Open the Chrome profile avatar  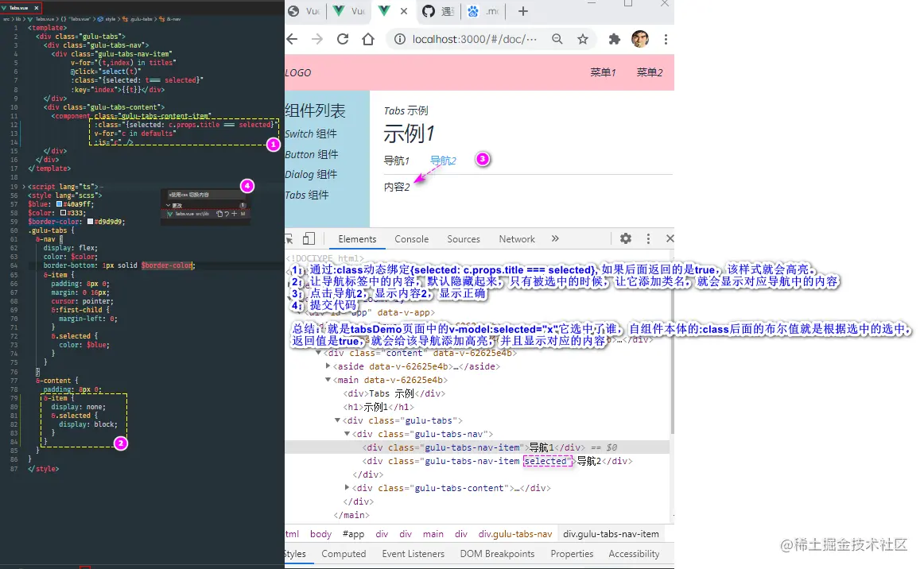point(640,40)
